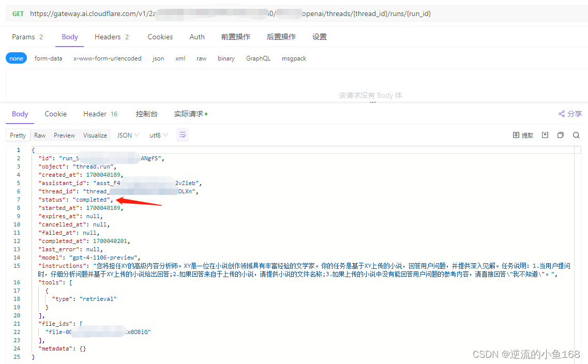Click the extract (提取) icon
This screenshot has width=588, height=364.
523,135
